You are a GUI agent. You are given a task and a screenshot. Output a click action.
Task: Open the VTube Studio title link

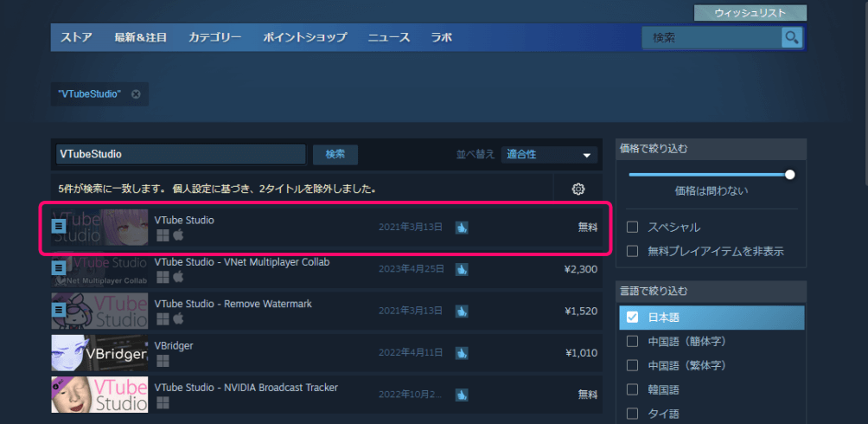(184, 220)
